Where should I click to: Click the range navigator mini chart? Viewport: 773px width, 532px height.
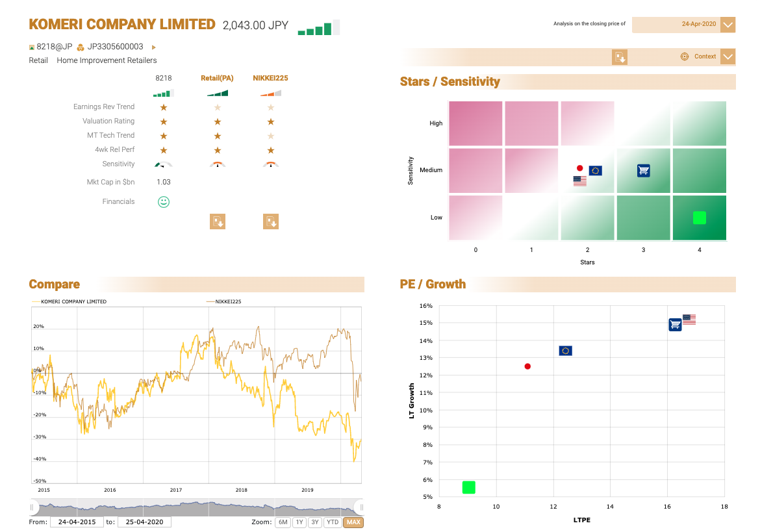[197, 507]
